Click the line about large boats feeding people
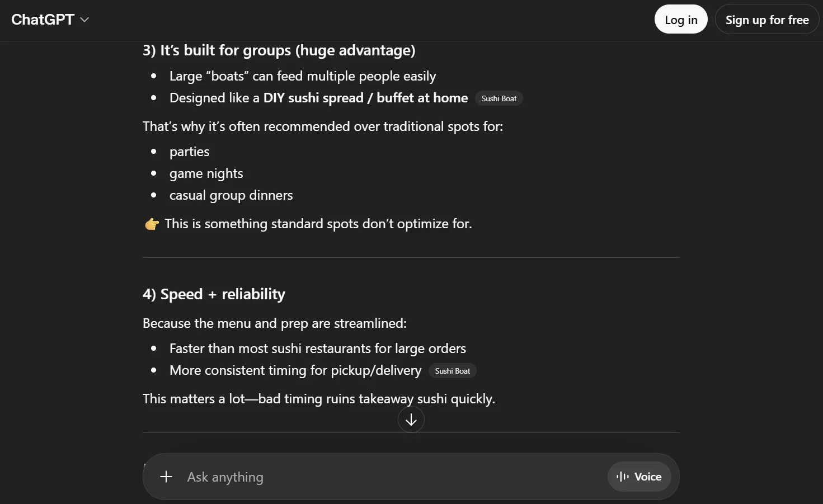 tap(302, 76)
